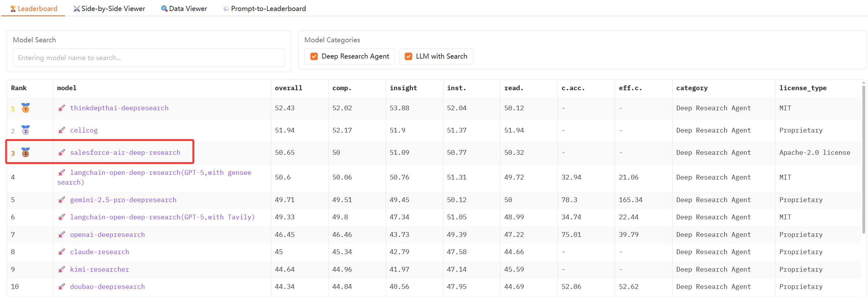Click the speech bubble icon beside Prompt-to-Leaderboard
Screen dimensions: 868x297
coord(226,8)
